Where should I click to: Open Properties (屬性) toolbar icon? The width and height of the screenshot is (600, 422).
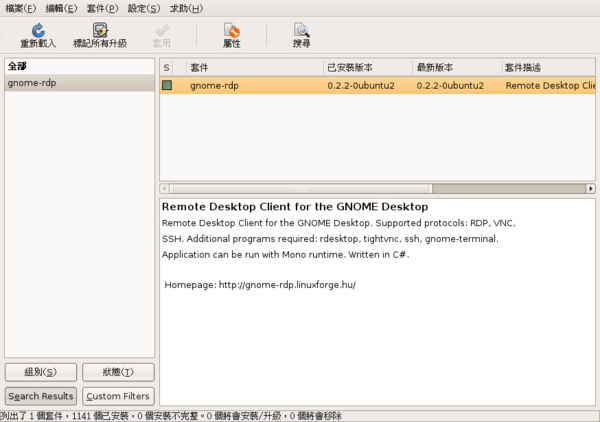(x=232, y=30)
